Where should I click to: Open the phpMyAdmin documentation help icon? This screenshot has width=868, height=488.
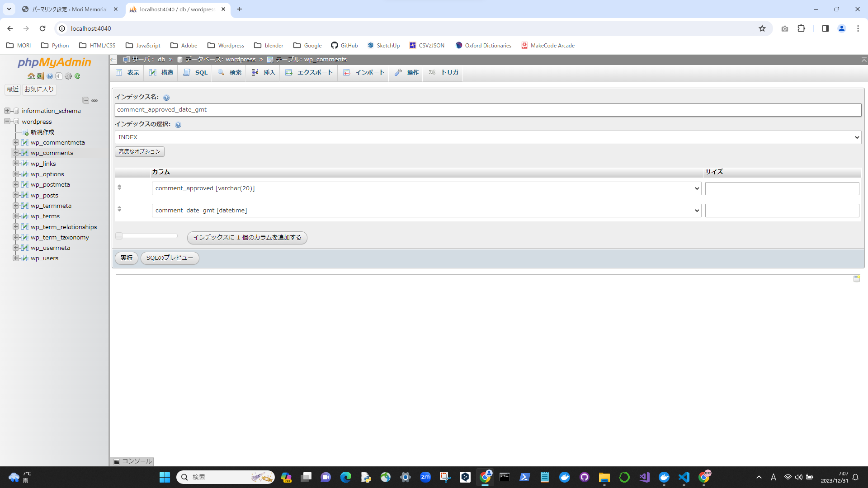(x=50, y=76)
